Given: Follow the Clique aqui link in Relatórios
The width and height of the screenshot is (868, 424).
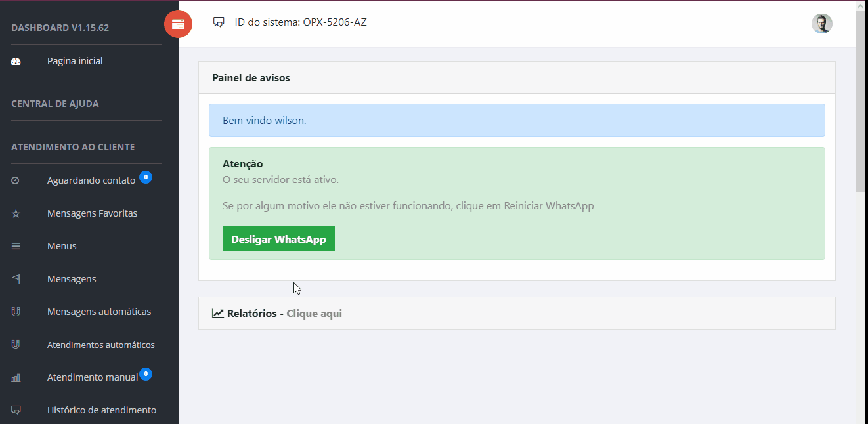Looking at the screenshot, I should point(314,313).
